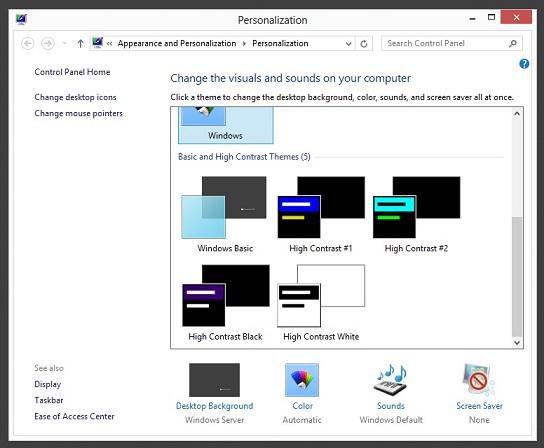The height and width of the screenshot is (448, 544).
Task: Select Appearance and Personalization breadcrumb
Action: [177, 43]
